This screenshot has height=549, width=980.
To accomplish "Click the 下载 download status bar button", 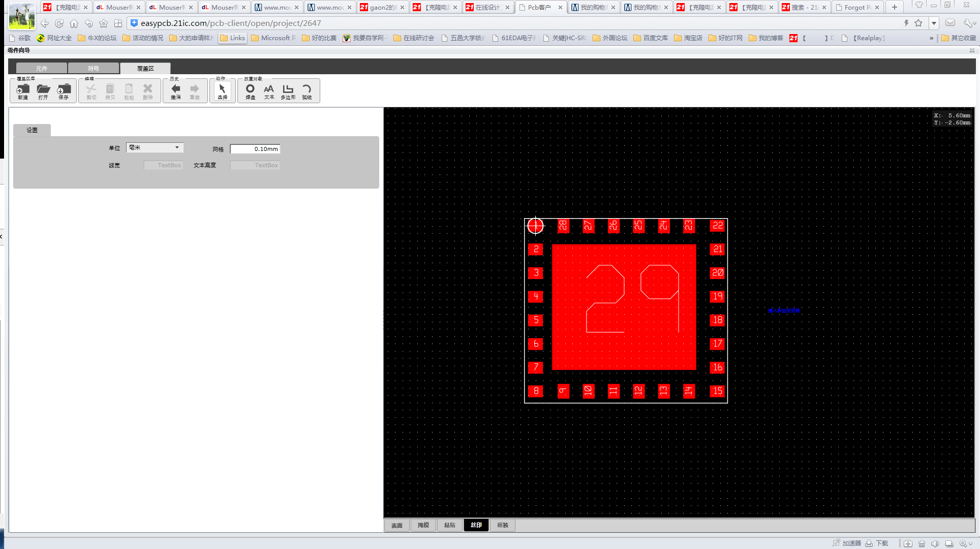I will (x=877, y=543).
